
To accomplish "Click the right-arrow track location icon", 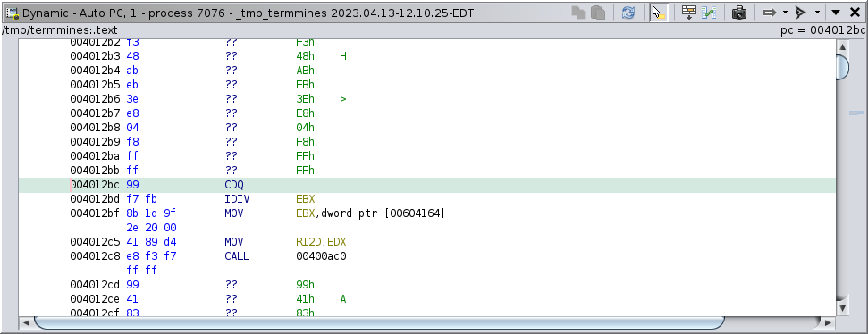I will click(770, 13).
